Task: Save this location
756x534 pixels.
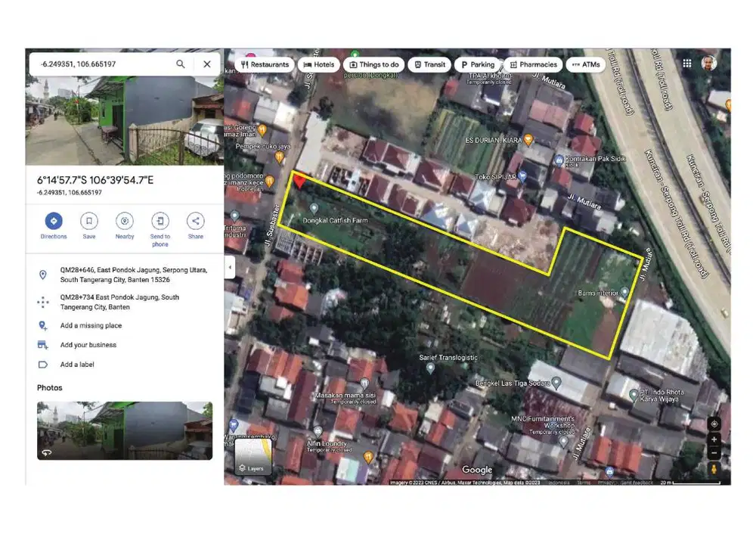Action: coord(89,225)
